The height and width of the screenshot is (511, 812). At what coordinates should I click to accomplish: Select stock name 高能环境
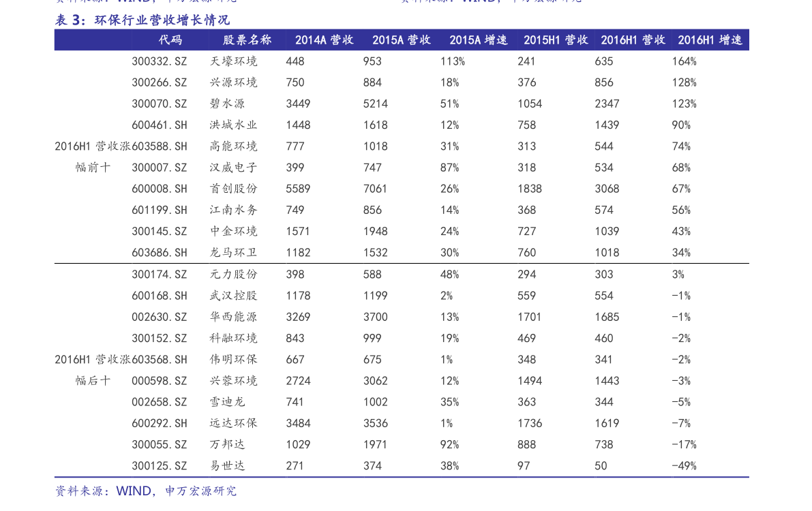coord(234,146)
